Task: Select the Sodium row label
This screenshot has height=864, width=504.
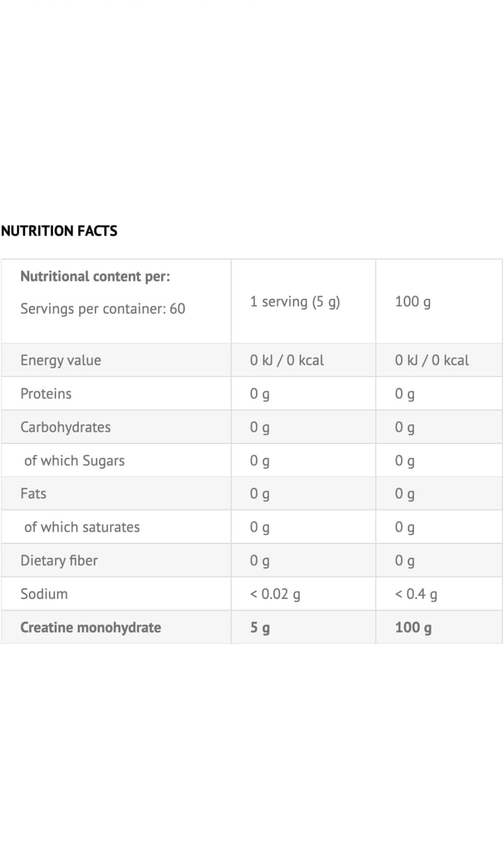Action: pyautogui.click(x=44, y=594)
